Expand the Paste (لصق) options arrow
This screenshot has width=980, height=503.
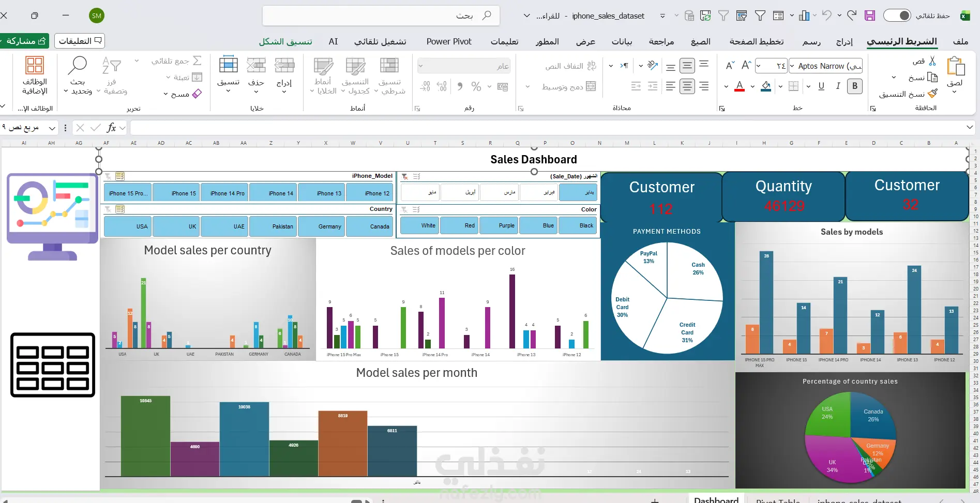click(x=955, y=92)
